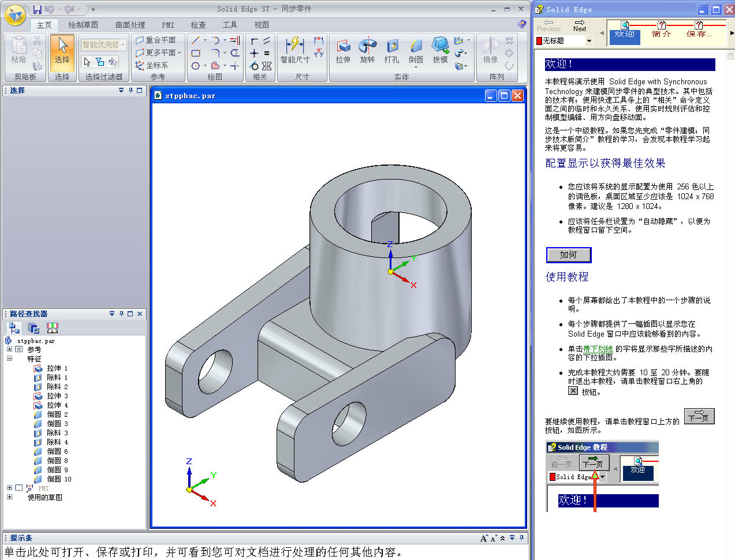Toggle the face selection filter icon
The image size is (735, 560).
click(x=100, y=62)
